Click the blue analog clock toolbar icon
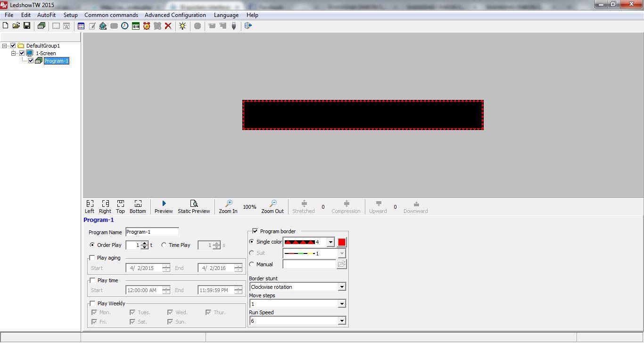Screen dimensions: 644x343 coord(124,26)
